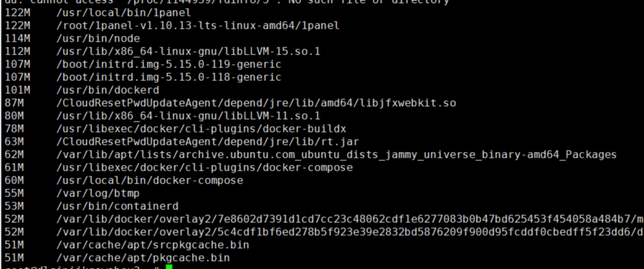Click the overlay2/7e8602d7391d1cd7 path line

[x=350, y=219]
